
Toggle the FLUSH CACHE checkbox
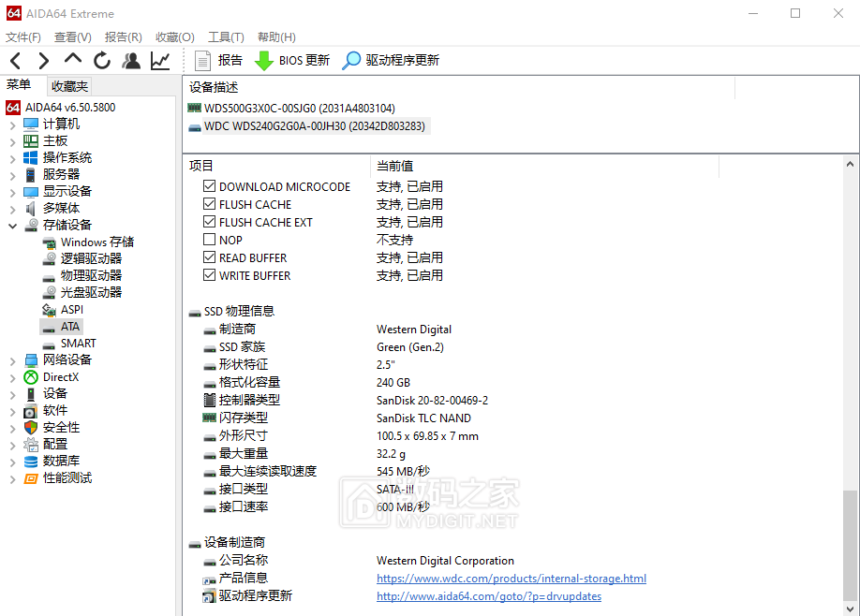[209, 204]
